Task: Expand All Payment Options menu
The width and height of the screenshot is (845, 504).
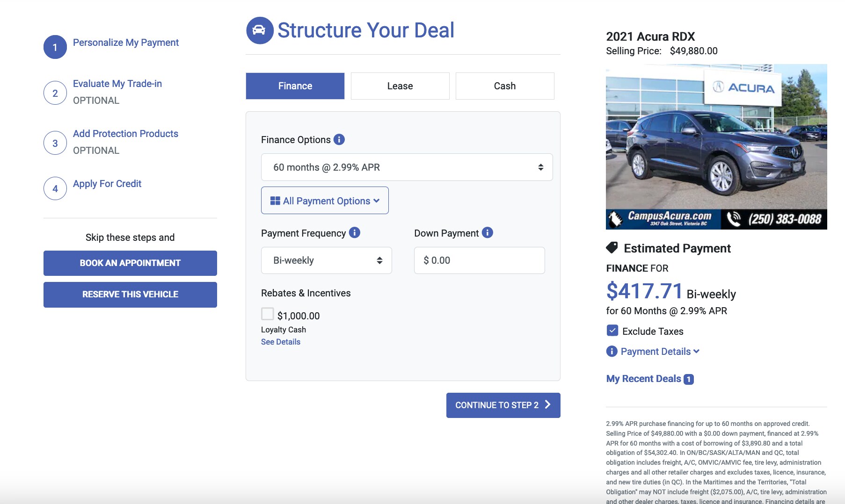Action: (325, 201)
